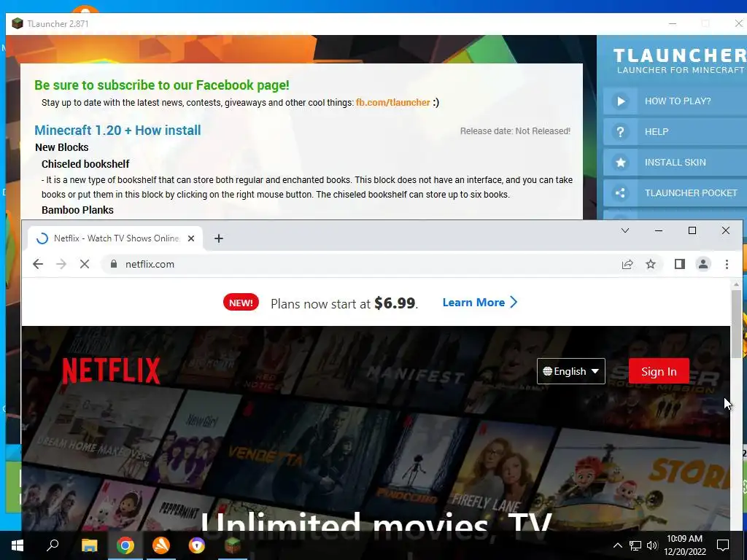Open Windows notification center

(723, 545)
